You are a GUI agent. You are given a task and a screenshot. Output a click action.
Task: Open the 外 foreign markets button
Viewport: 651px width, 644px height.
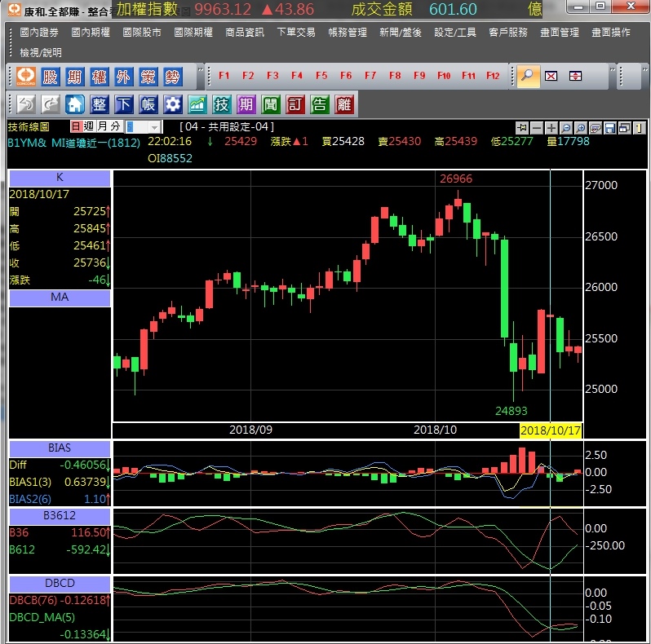point(124,77)
